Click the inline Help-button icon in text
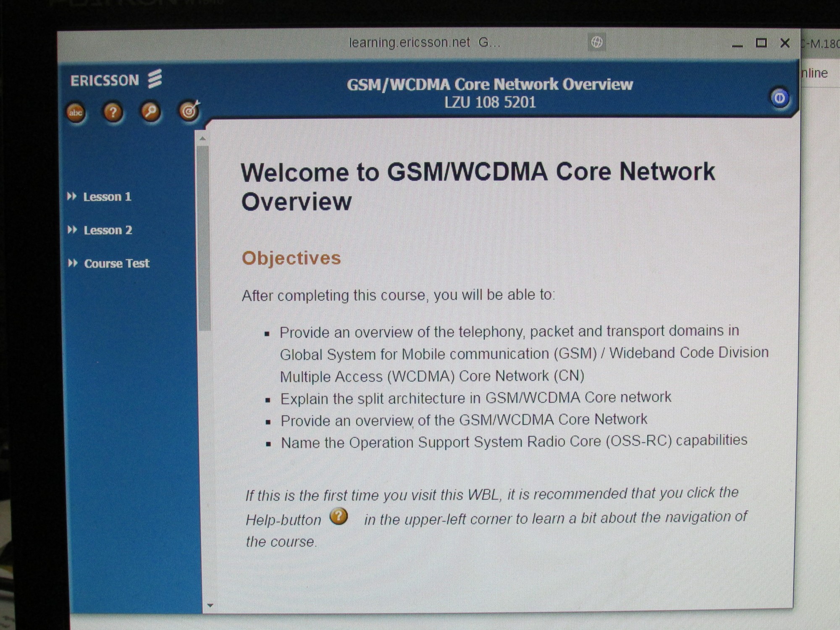Screen dimensions: 840x630 click(x=339, y=516)
